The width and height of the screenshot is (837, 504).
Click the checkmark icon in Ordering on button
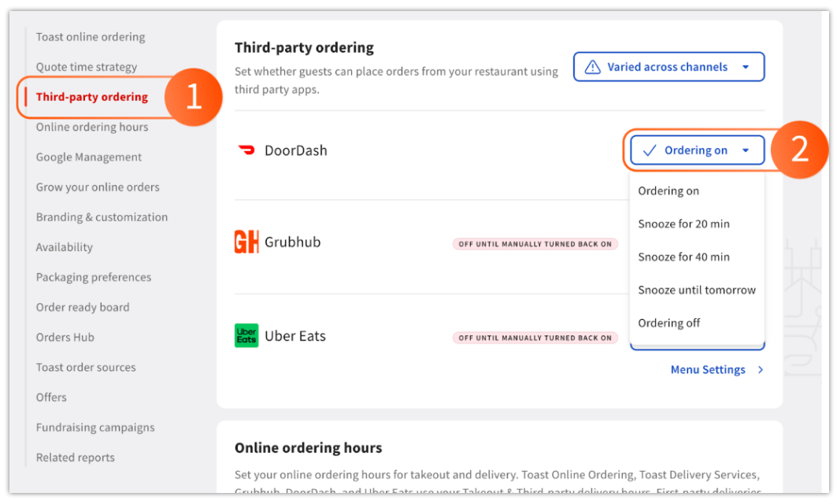tap(650, 150)
